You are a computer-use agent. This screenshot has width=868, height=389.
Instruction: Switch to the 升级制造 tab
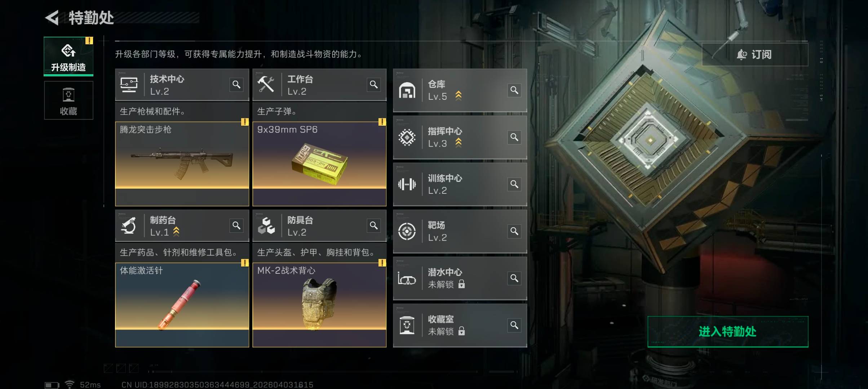click(68, 56)
